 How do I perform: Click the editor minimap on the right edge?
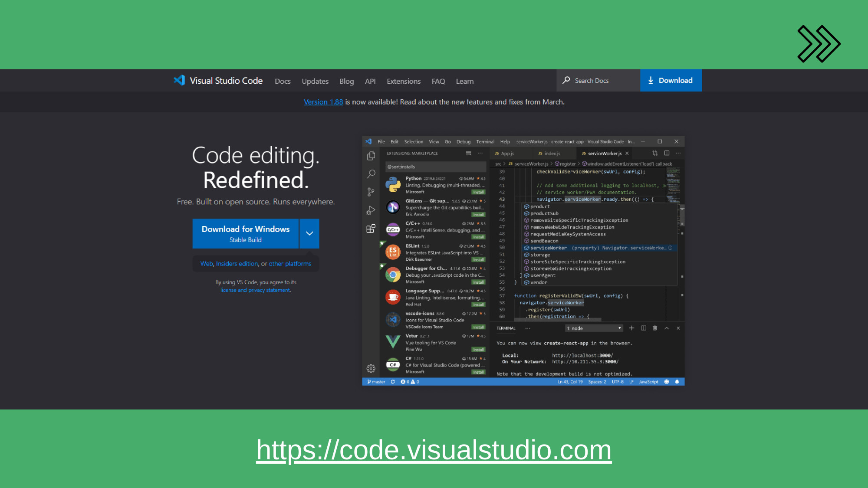coord(673,187)
